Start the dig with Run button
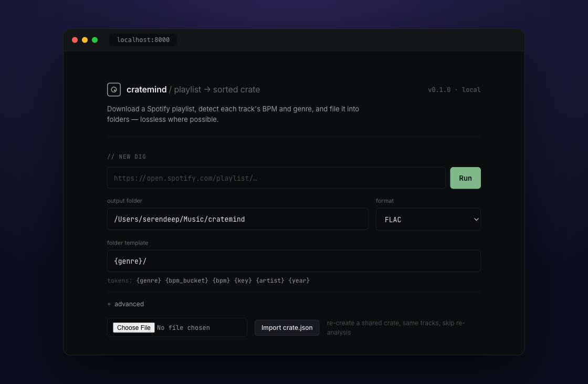Image resolution: width=588 pixels, height=384 pixels. 465,178
